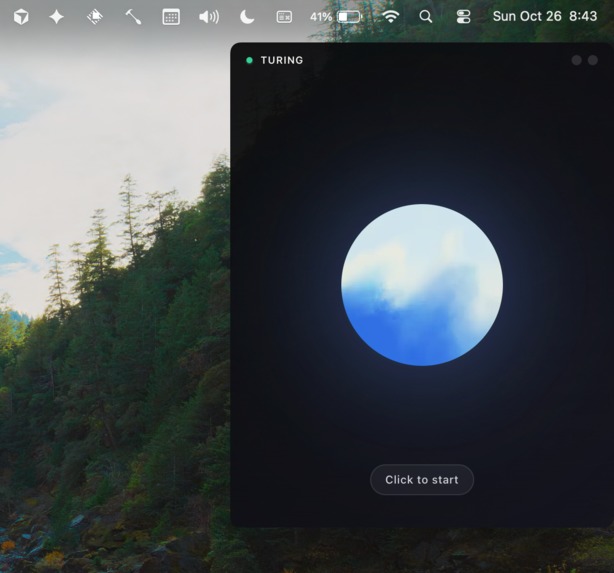Open Spotlight search magnifier icon
The height and width of the screenshot is (573, 614).
(426, 16)
